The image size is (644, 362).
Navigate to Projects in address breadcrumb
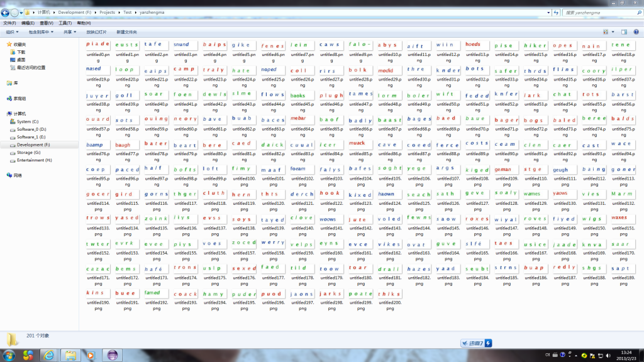click(x=107, y=13)
